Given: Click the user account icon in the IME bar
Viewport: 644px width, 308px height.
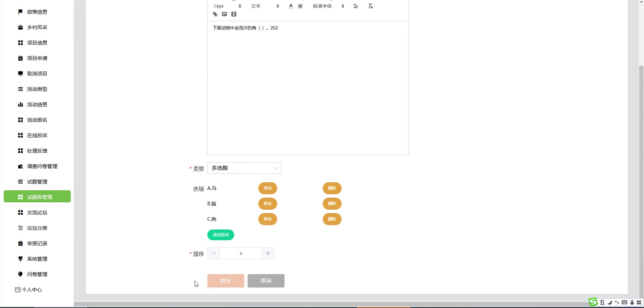Looking at the screenshot, I should coord(632,302).
